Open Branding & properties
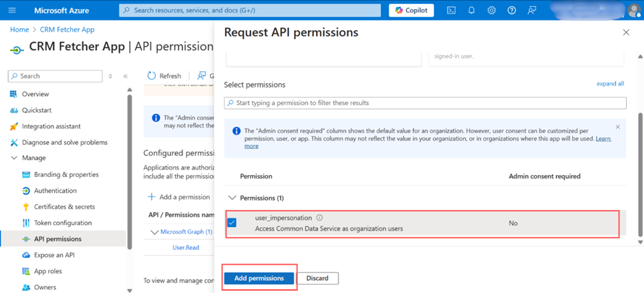Screen dimensions: 644x293 (66, 174)
